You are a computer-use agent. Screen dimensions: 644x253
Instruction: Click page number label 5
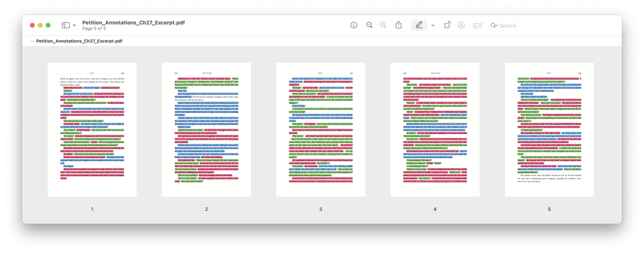549,209
